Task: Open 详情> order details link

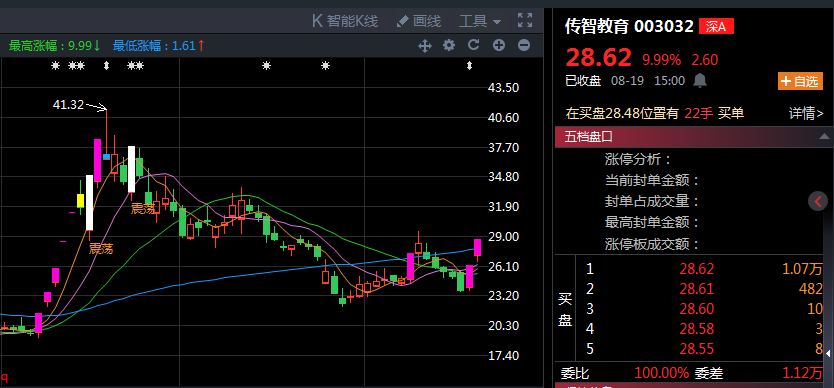Action: click(x=806, y=113)
